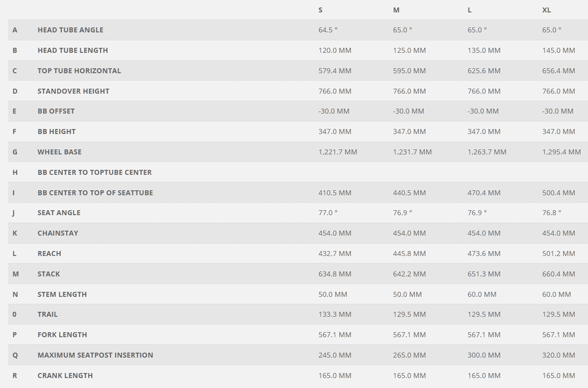Click the S size column header
Screen dimensions: 588x388
coord(320,10)
